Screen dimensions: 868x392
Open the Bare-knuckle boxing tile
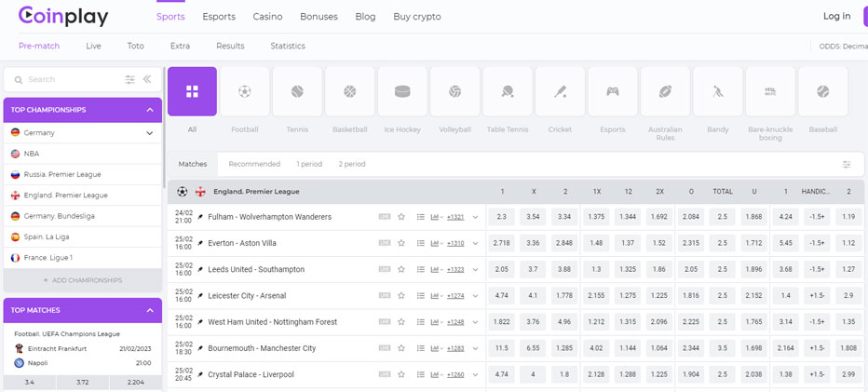point(770,91)
